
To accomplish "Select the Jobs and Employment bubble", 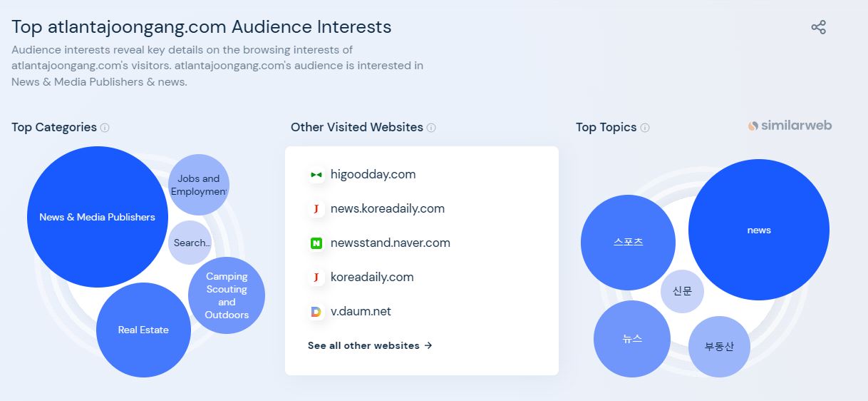I will click(199, 185).
